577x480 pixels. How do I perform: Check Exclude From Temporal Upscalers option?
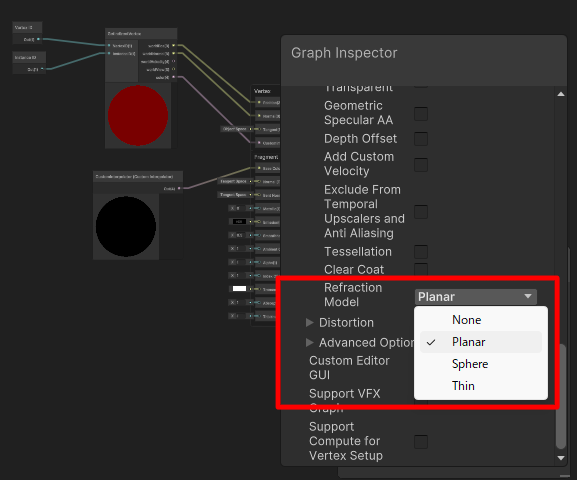421,212
